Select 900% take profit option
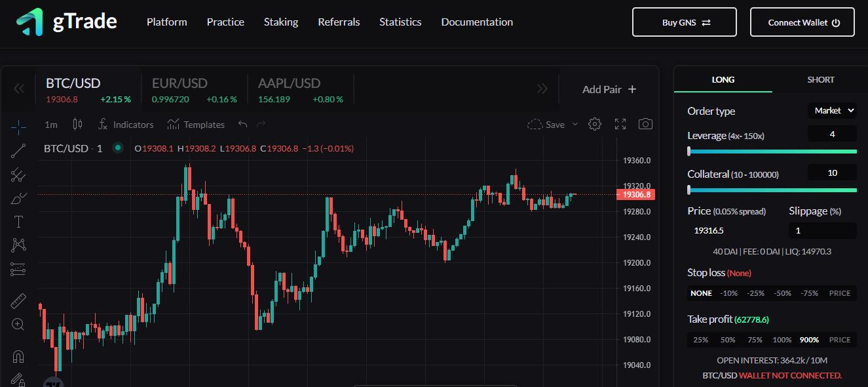868x387 pixels. pyautogui.click(x=809, y=340)
